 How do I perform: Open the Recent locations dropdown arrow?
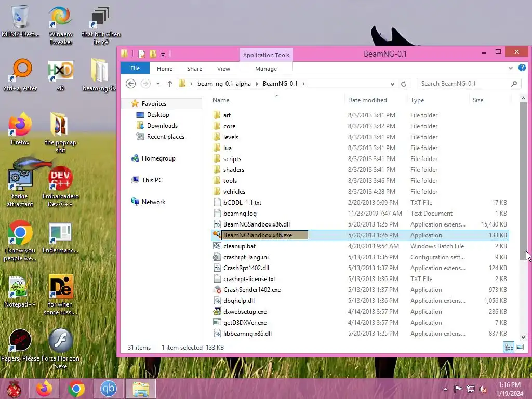158,84
